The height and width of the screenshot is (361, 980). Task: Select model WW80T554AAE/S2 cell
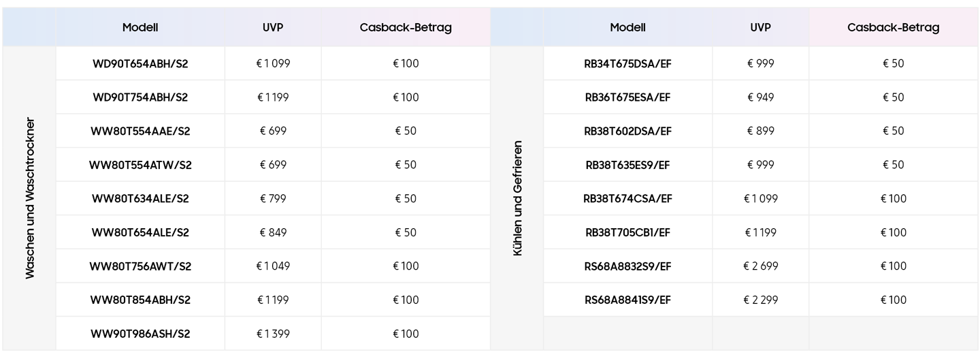coord(140,131)
